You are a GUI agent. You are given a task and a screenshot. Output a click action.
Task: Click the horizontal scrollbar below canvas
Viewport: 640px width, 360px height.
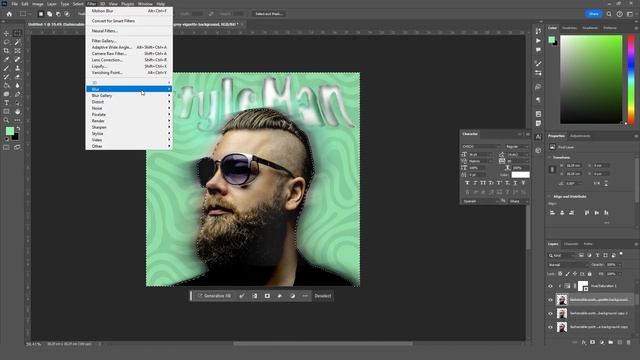[x=322, y=344]
